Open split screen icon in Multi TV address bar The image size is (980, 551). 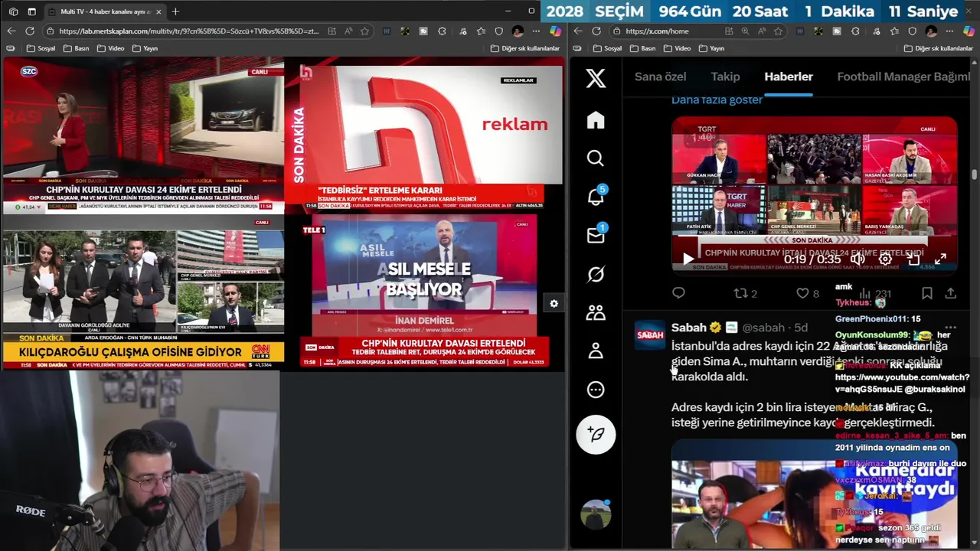[332, 31]
